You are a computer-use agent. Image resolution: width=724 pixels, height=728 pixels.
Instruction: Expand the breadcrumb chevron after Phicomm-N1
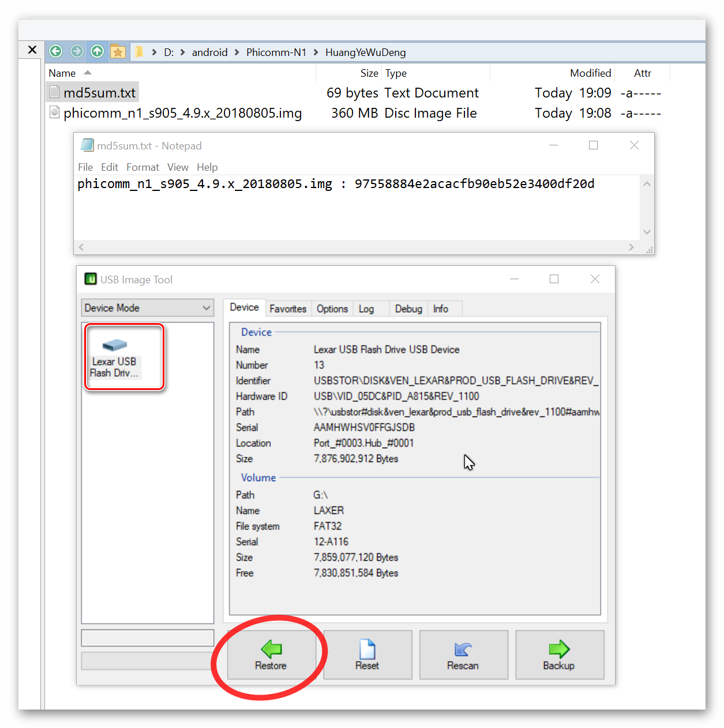click(x=316, y=52)
